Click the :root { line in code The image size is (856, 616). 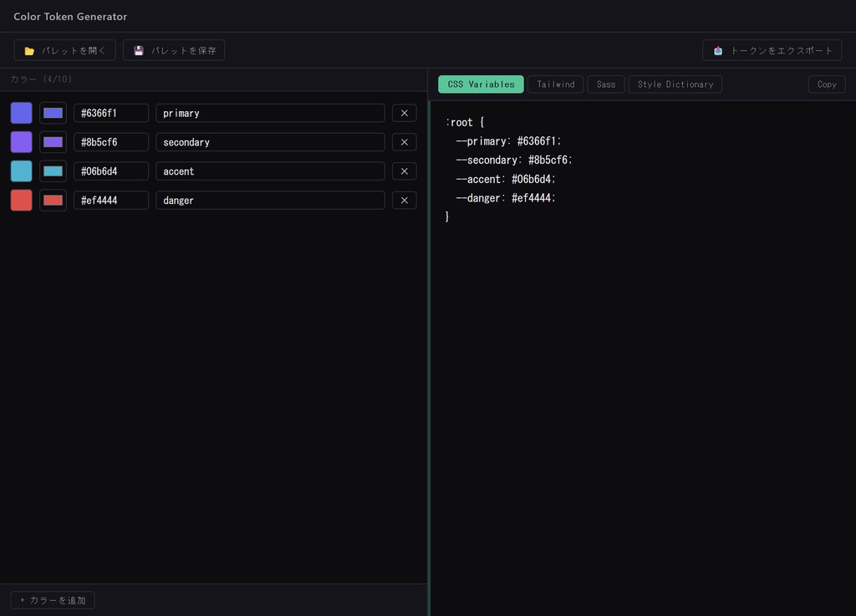tap(465, 122)
